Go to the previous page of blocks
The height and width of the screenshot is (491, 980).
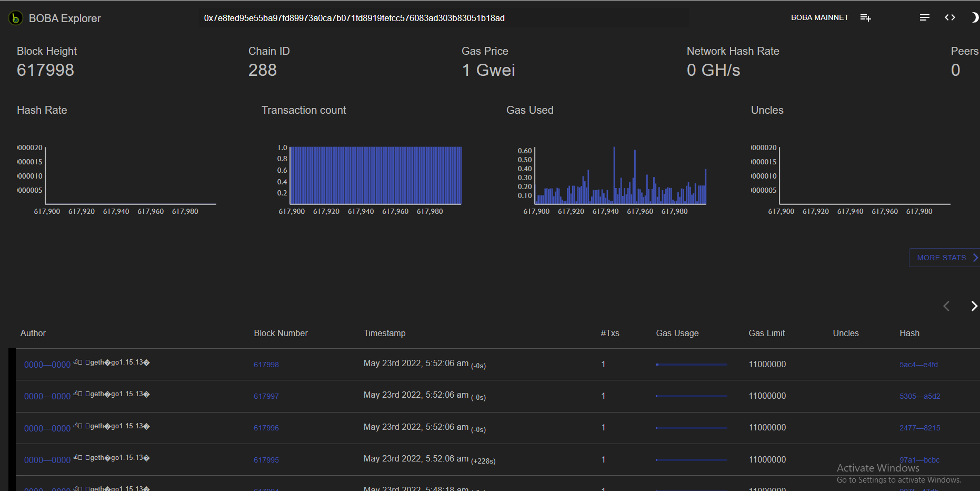pyautogui.click(x=946, y=306)
